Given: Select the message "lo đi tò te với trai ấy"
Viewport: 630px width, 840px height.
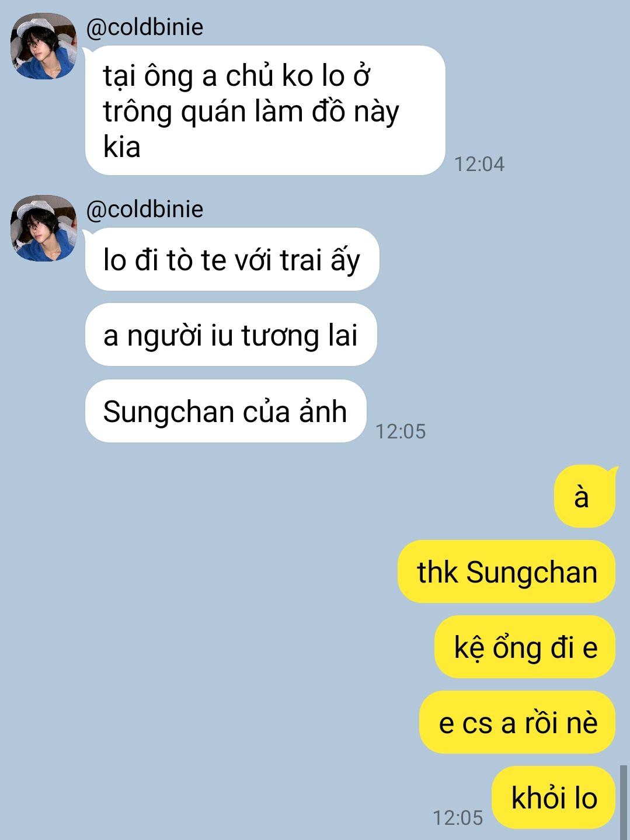Looking at the screenshot, I should [x=232, y=259].
